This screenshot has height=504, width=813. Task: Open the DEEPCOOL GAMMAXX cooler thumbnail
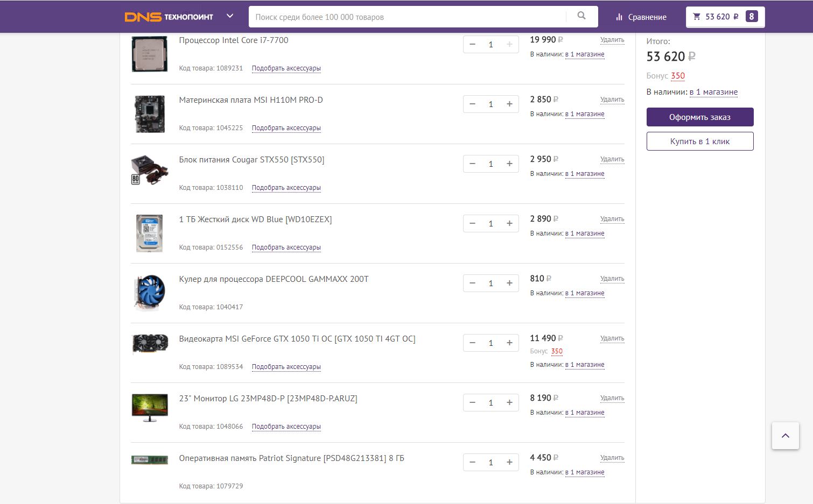point(150,293)
